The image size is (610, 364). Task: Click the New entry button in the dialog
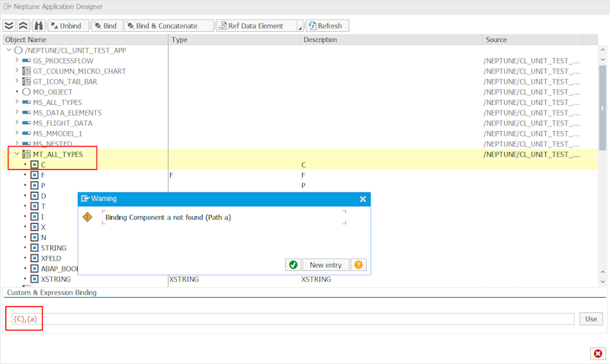coord(326,265)
